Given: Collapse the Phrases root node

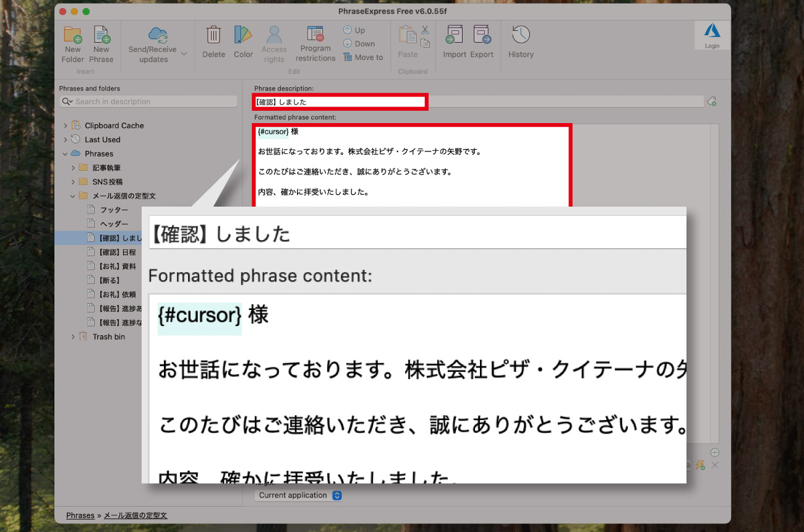Looking at the screenshot, I should point(66,154).
